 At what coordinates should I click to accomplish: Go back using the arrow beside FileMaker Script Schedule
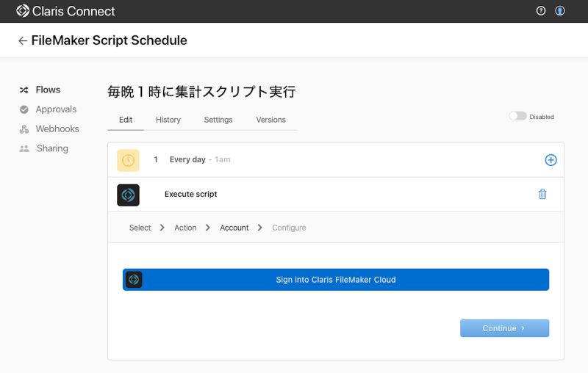pos(23,40)
